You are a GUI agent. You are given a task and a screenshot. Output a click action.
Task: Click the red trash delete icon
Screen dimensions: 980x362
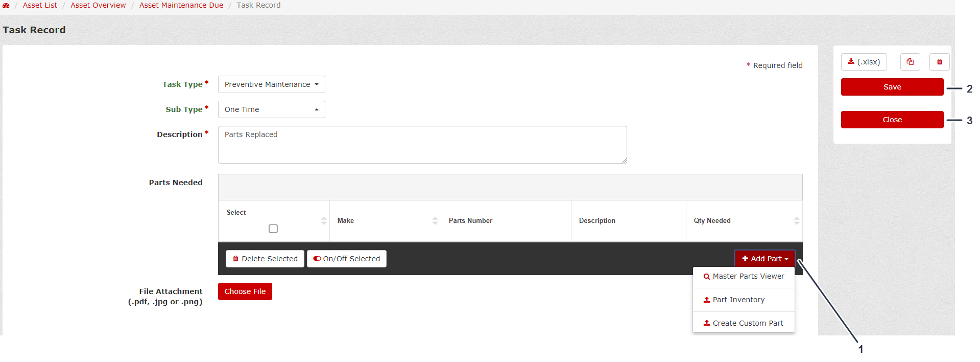pyautogui.click(x=939, y=62)
